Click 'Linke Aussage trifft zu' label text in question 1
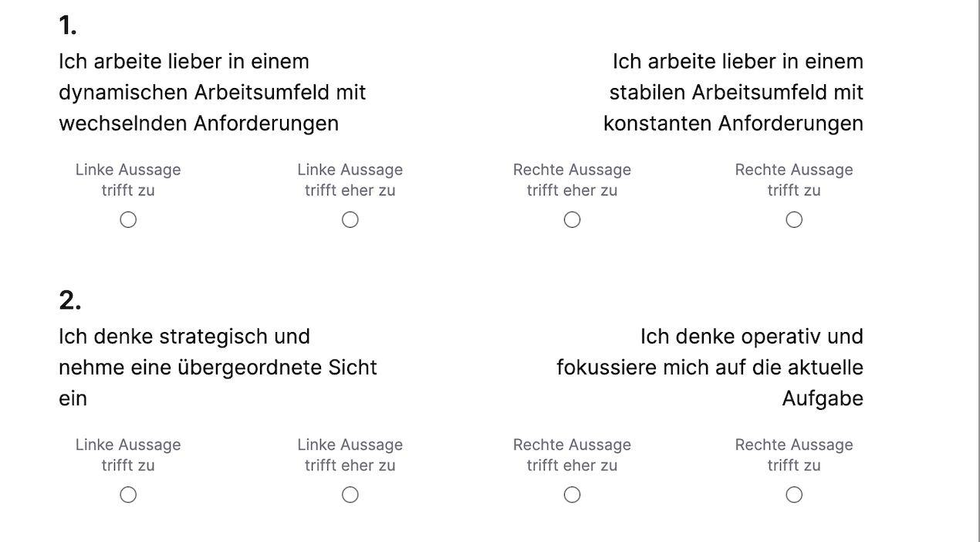This screenshot has height=542, width=980. click(128, 180)
